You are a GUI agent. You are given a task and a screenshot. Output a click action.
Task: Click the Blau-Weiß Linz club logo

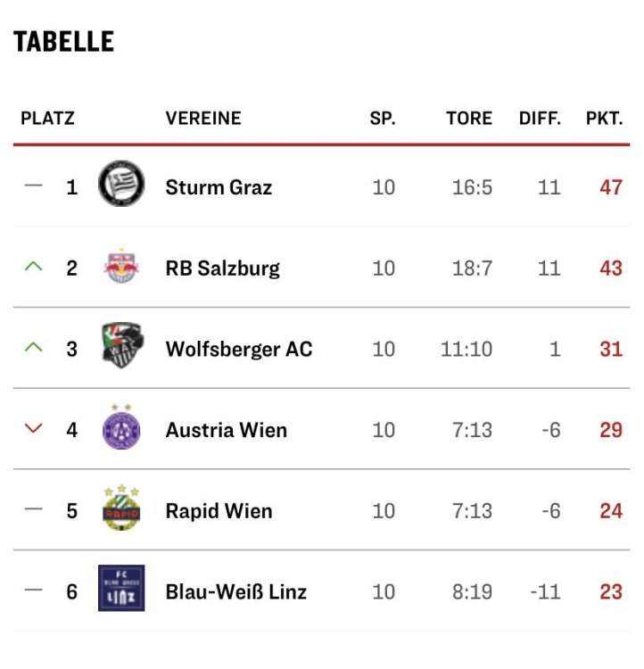121,589
